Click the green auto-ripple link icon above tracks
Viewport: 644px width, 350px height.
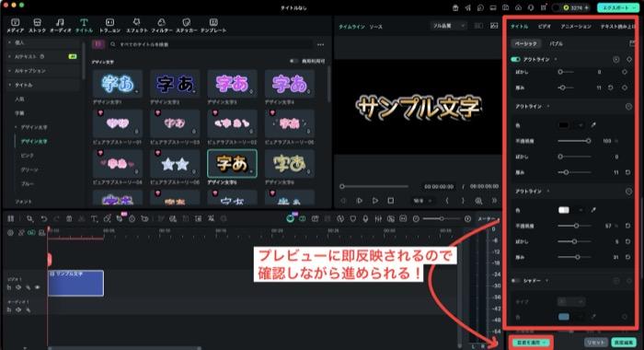click(31, 233)
